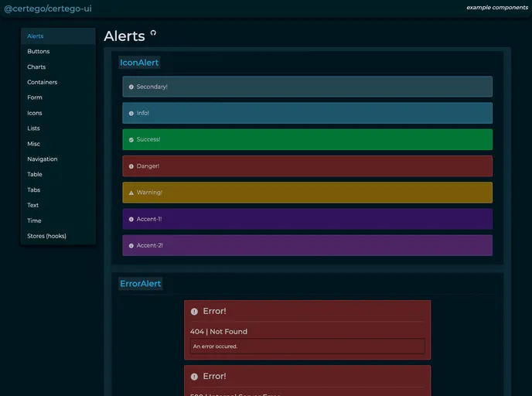Click the green Success! alert banner
This screenshot has width=532, height=396.
(308, 139)
